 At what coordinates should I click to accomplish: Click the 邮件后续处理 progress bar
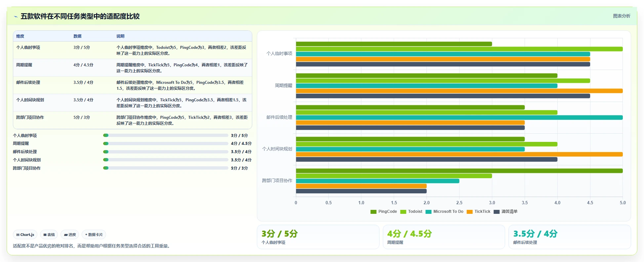pos(166,152)
